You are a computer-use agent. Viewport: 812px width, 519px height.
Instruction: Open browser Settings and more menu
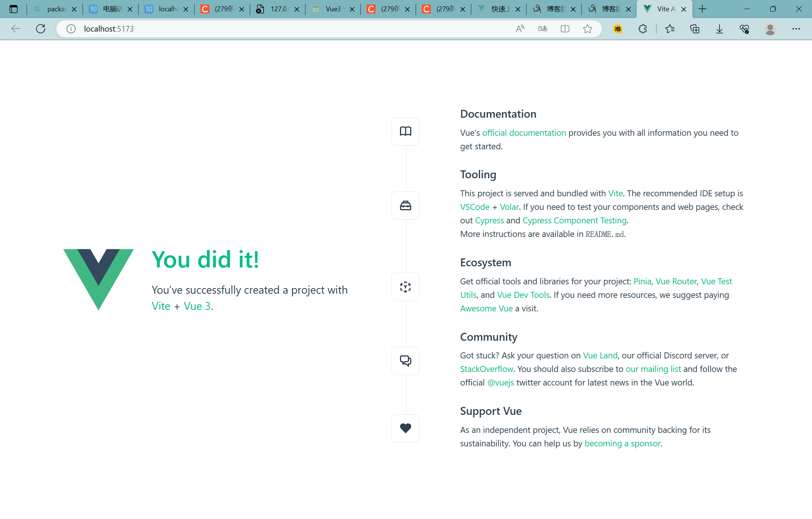[x=796, y=29]
